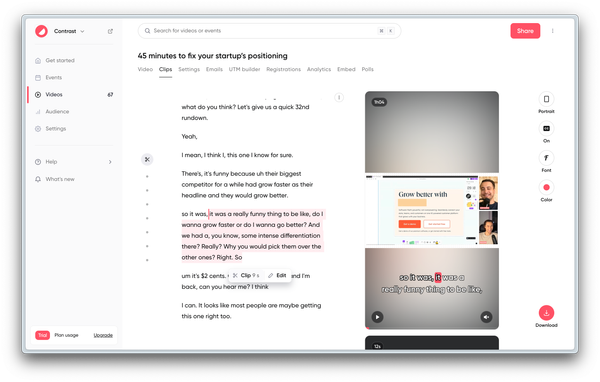
Task: Open the UTM builder tab
Action: 245,69
